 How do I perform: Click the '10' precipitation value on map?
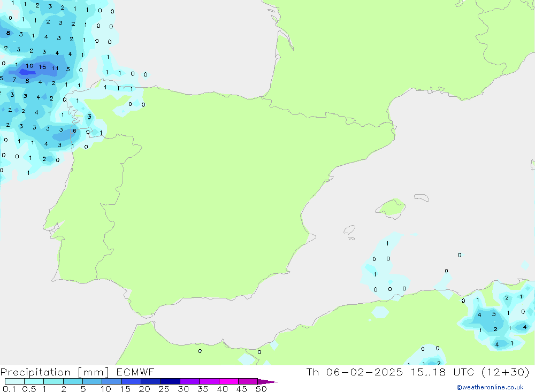29,66
